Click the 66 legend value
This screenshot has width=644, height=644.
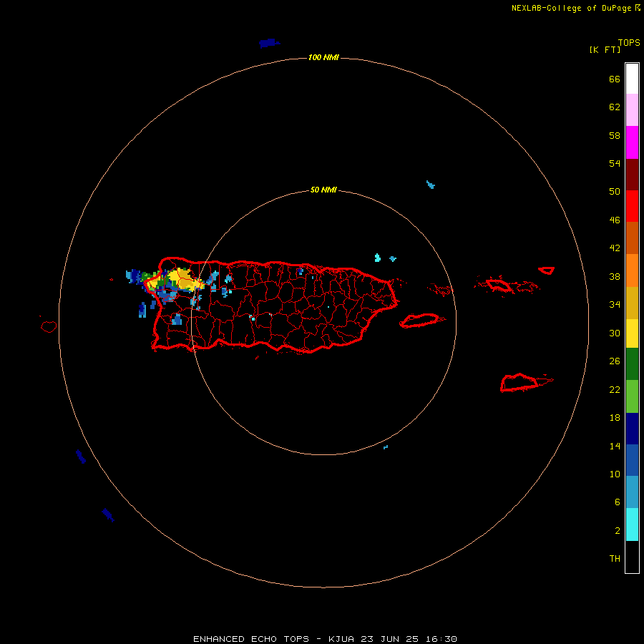pos(615,79)
